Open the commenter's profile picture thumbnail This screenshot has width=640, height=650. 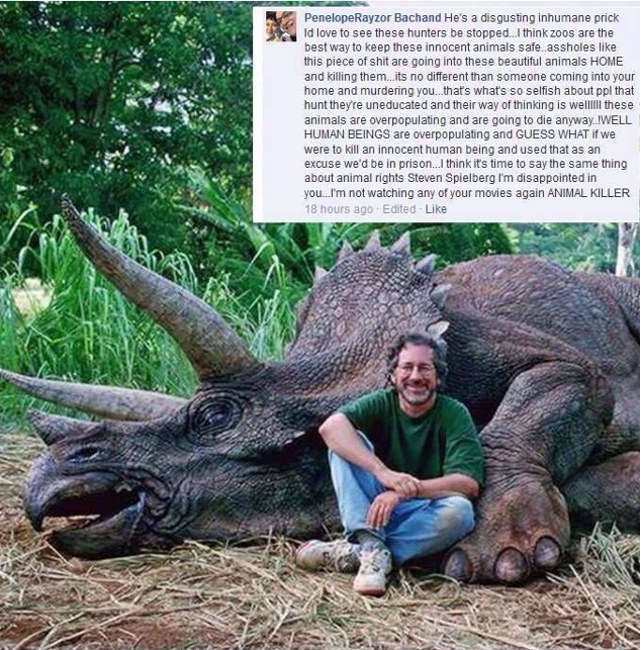click(x=281, y=27)
